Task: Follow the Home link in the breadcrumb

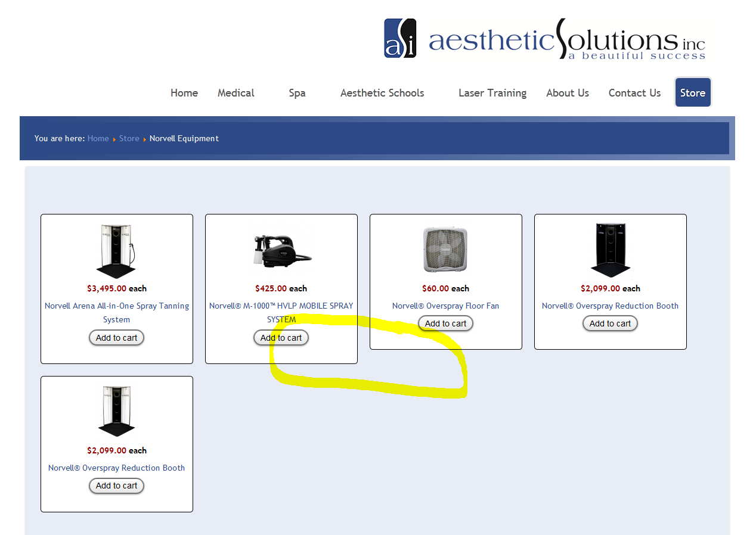Action: pos(98,138)
